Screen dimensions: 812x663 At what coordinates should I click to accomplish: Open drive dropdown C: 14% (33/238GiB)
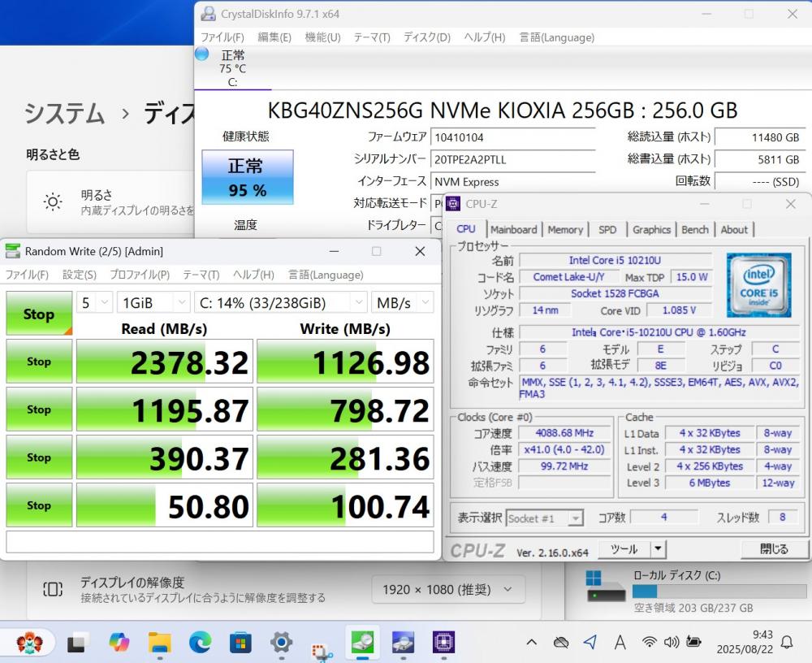tap(281, 303)
